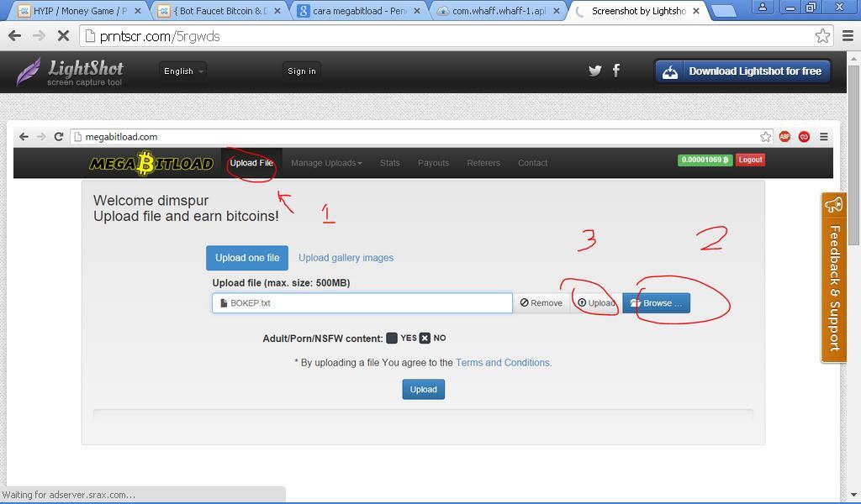Open the Terms and Conditions link
The image size is (861, 504).
point(503,362)
